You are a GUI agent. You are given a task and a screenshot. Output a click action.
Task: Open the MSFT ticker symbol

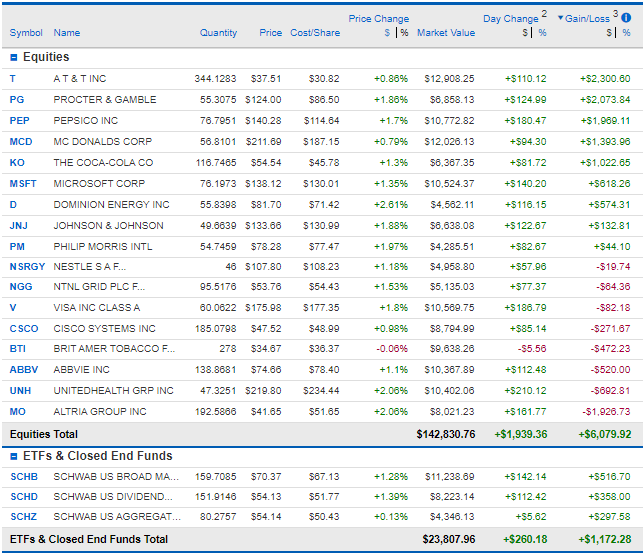pos(23,183)
